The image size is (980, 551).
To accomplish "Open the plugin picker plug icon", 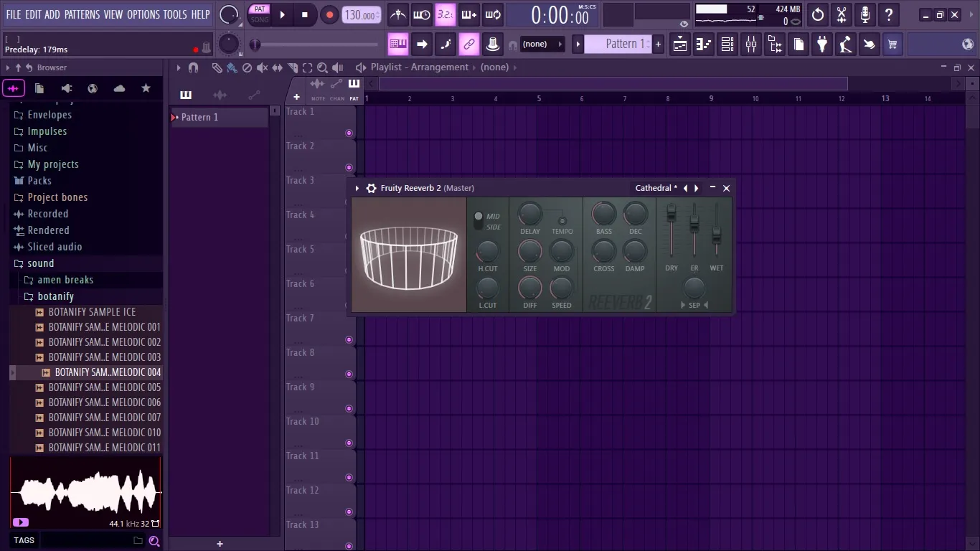I will click(822, 44).
